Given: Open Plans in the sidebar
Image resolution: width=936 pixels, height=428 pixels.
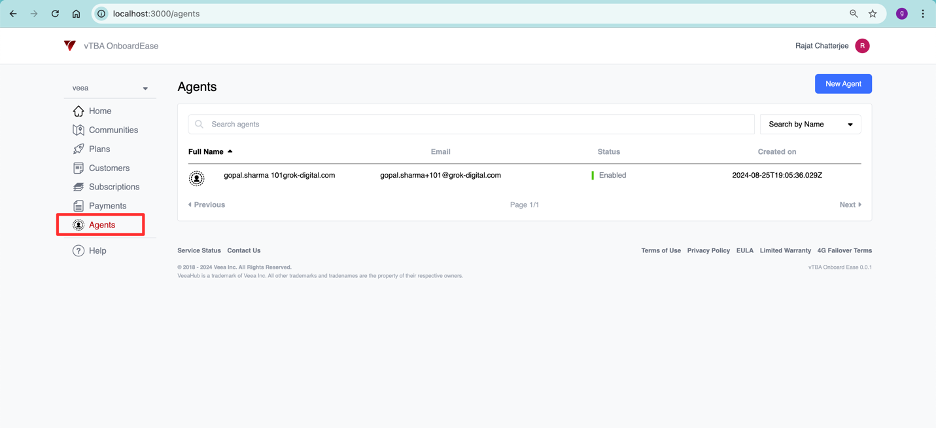Looking at the screenshot, I should pyautogui.click(x=100, y=149).
